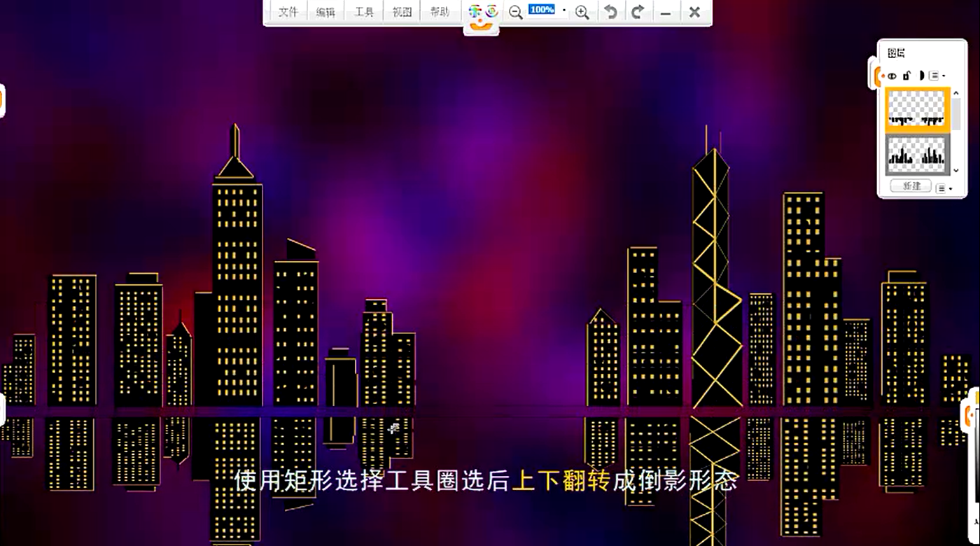Select the reflection layer thumbnail highlighted orange
The height and width of the screenshot is (546, 980).
(918, 110)
